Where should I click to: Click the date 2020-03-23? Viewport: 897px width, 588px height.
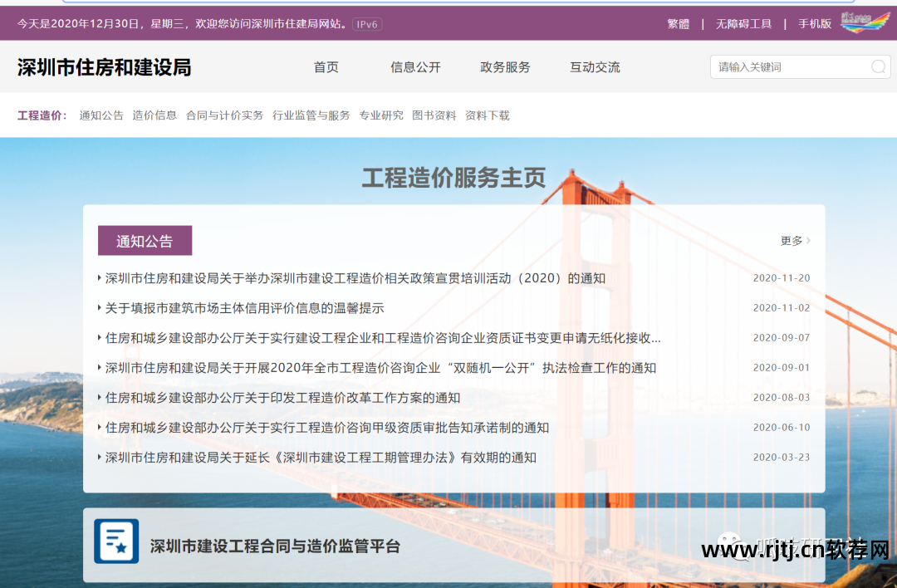[x=782, y=457]
